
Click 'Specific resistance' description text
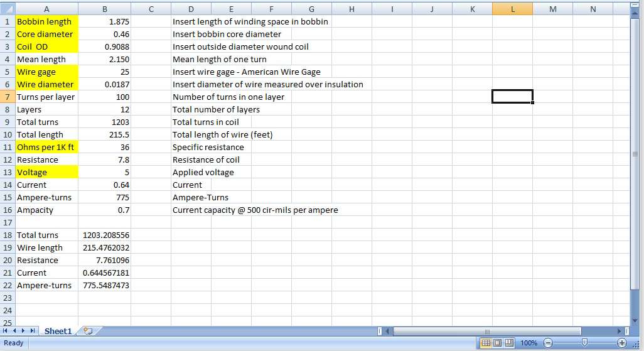click(208, 147)
